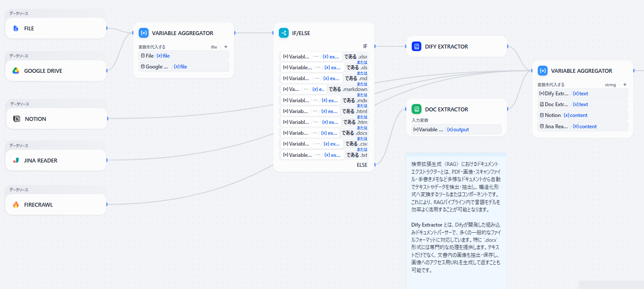Click right Variable Aggregator node icon
Screen dimensions: 644x289
coord(543,71)
